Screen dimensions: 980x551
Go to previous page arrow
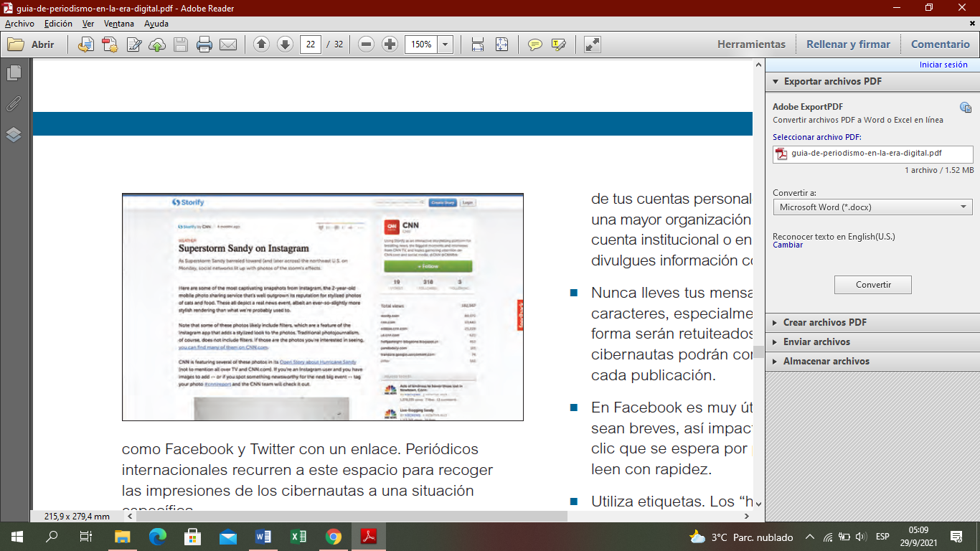click(x=262, y=44)
